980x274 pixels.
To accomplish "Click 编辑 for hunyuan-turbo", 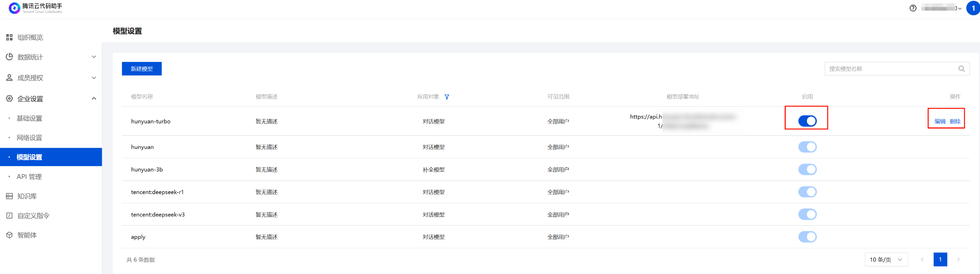I will point(940,121).
